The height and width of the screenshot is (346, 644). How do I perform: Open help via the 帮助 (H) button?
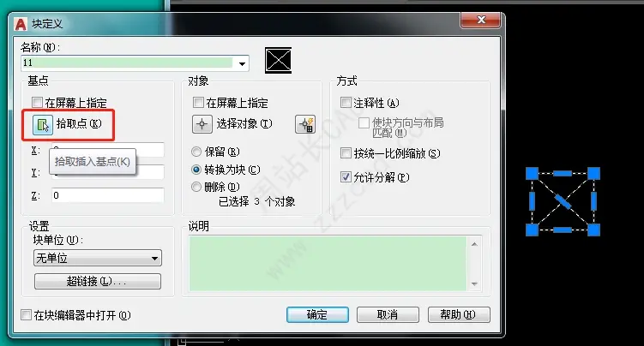click(459, 314)
